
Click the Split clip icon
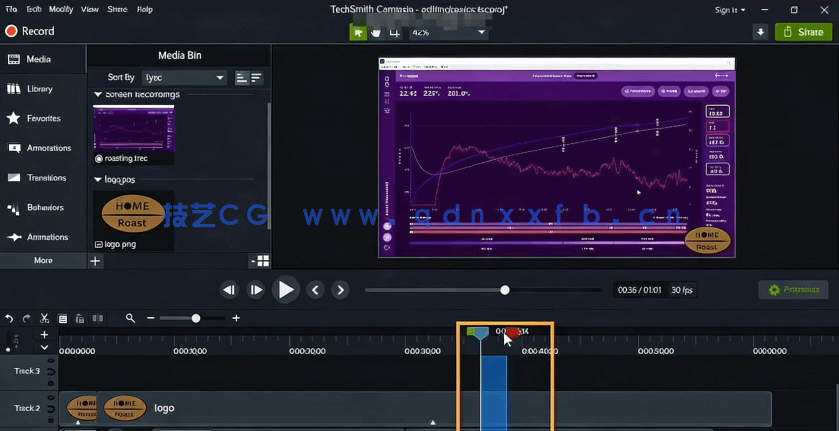98,319
